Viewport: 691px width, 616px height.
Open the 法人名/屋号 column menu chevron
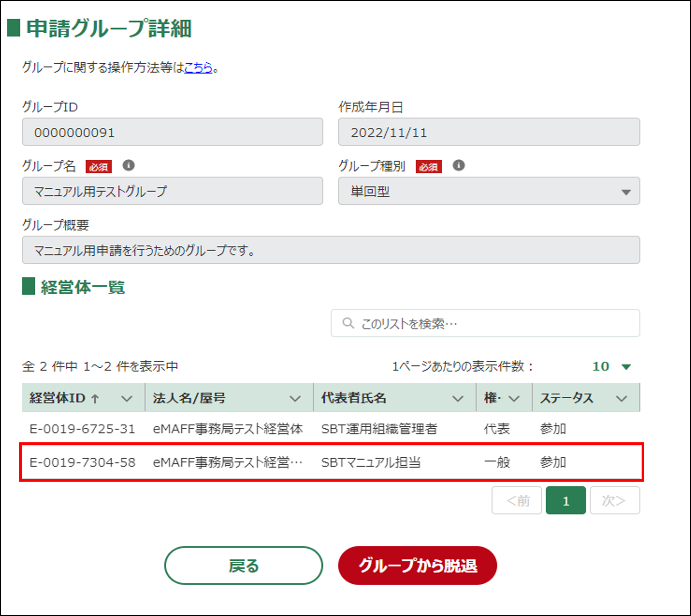click(295, 399)
